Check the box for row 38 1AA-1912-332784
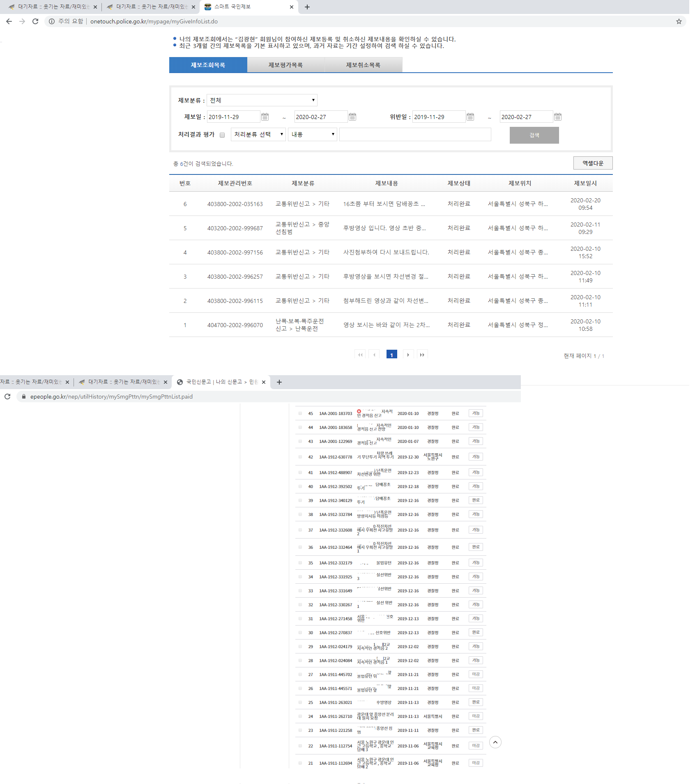 point(300,514)
